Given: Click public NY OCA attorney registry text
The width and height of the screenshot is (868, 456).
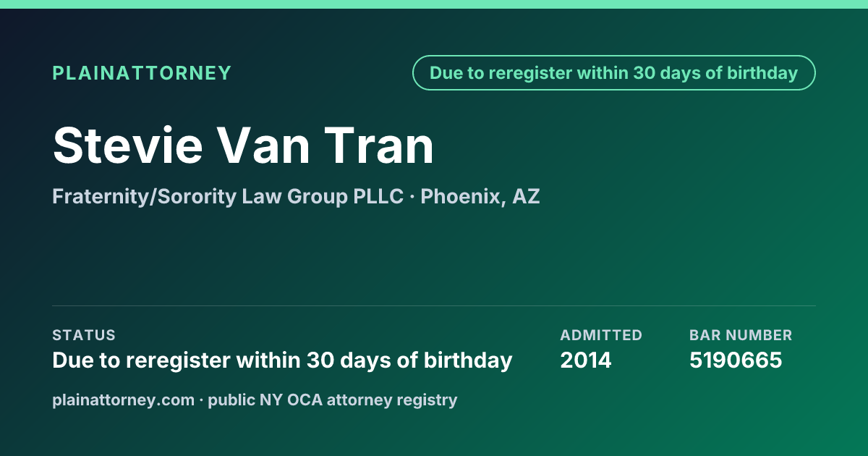Looking at the screenshot, I should pyautogui.click(x=333, y=400).
